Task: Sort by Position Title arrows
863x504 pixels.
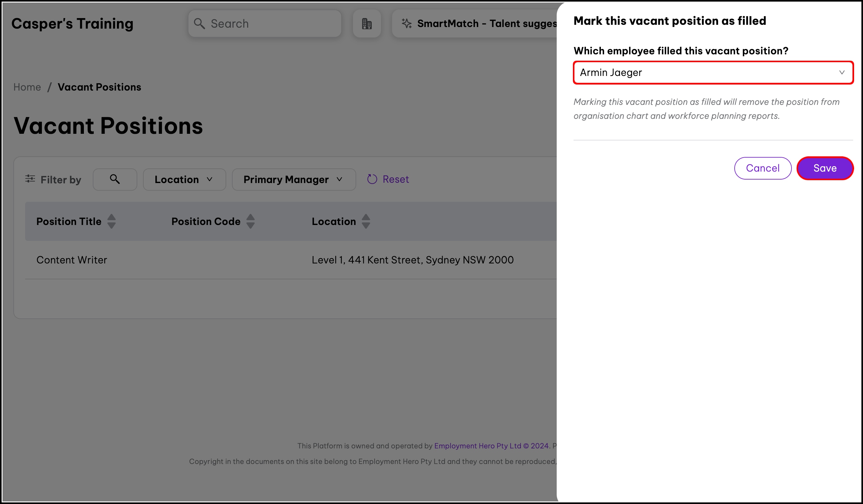Action: [111, 221]
